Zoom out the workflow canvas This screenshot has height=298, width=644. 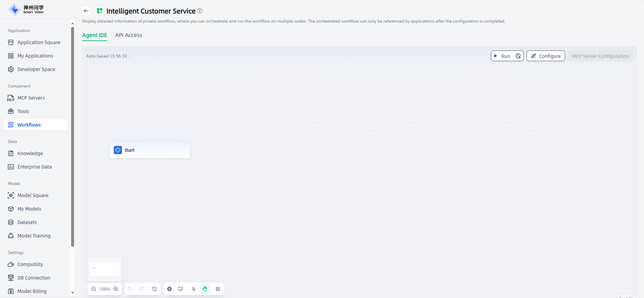pos(94,289)
